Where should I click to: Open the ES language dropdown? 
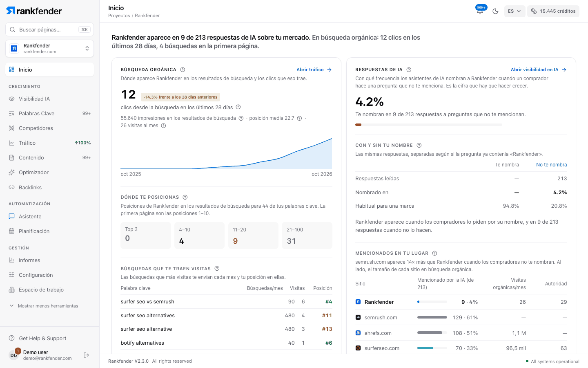514,11
